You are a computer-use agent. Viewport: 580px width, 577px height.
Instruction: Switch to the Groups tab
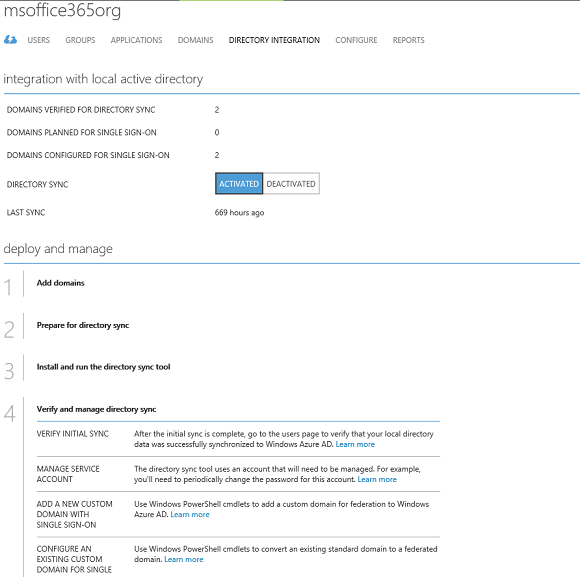[80, 40]
